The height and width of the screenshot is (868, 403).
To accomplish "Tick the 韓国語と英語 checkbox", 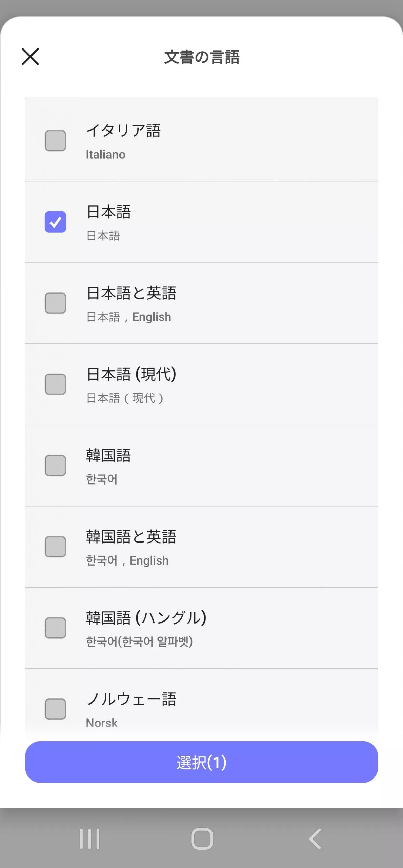I will pyautogui.click(x=55, y=547).
